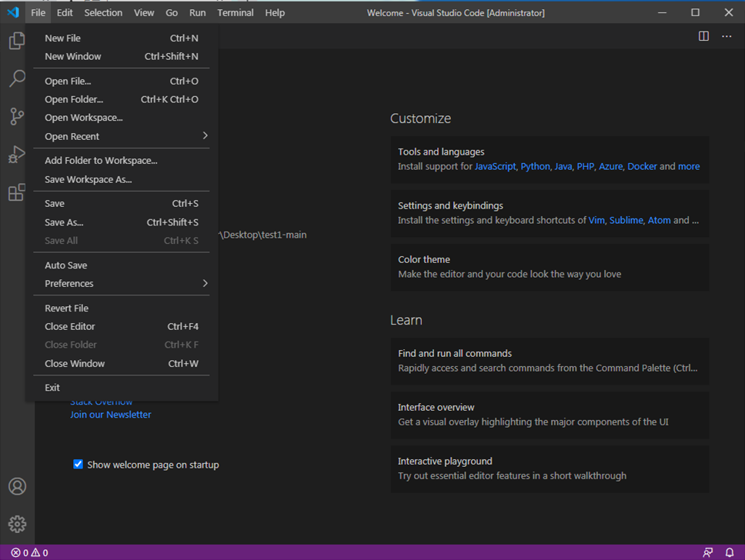
Task: Uncheck Show welcome page on startup
Action: 78,464
